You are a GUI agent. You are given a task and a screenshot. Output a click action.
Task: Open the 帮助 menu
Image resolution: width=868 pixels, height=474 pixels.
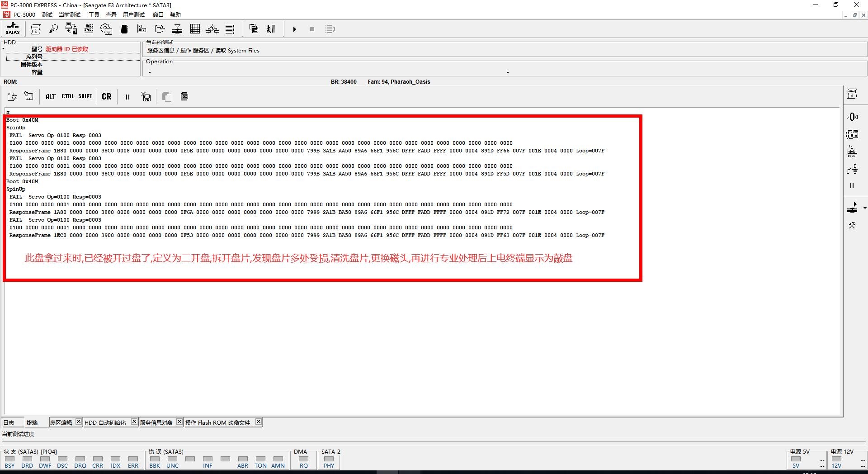coord(175,14)
